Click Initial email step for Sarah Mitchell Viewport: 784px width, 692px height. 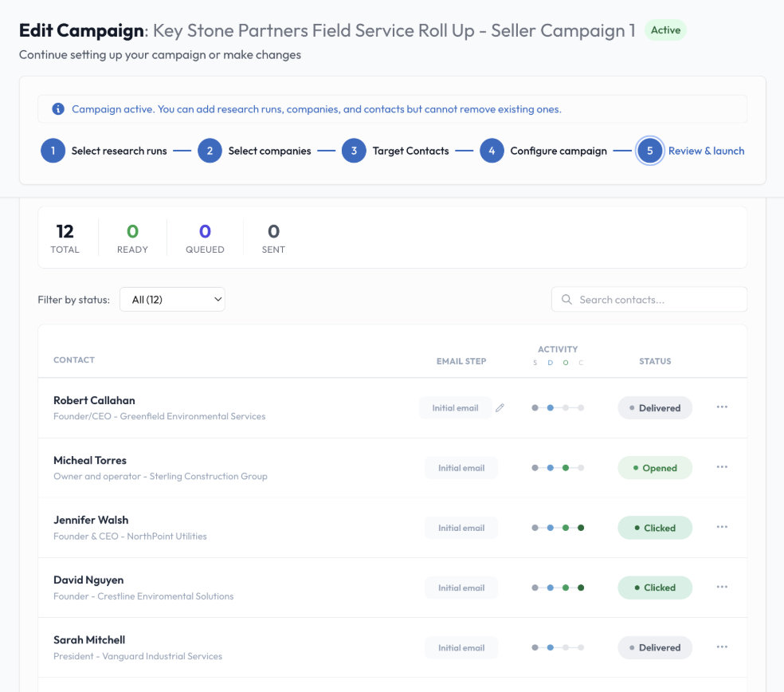click(x=461, y=647)
